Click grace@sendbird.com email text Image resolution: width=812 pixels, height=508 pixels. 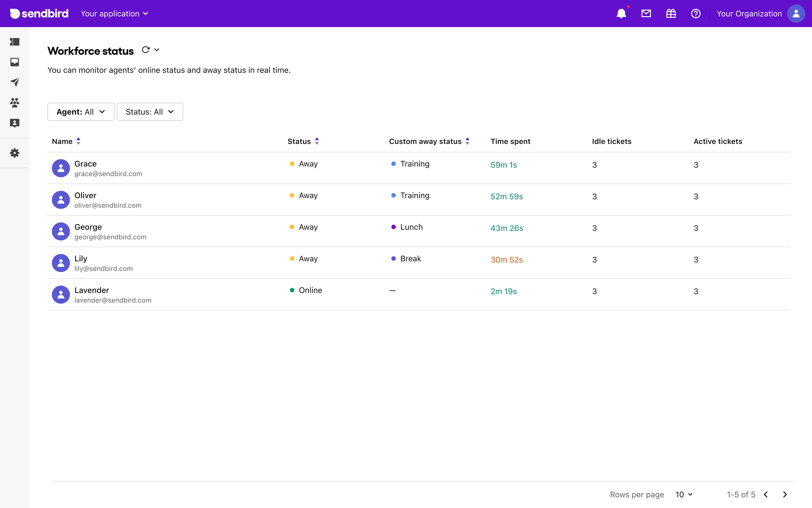coord(108,174)
